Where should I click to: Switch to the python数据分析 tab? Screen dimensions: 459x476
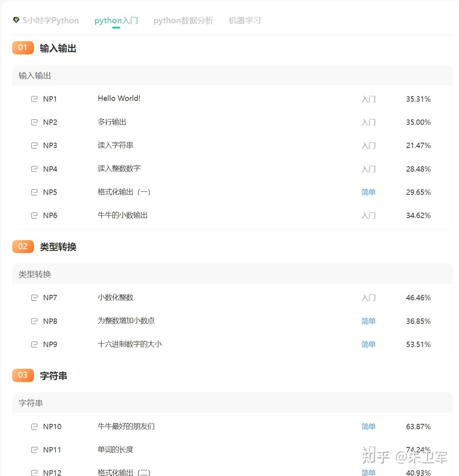tap(183, 21)
